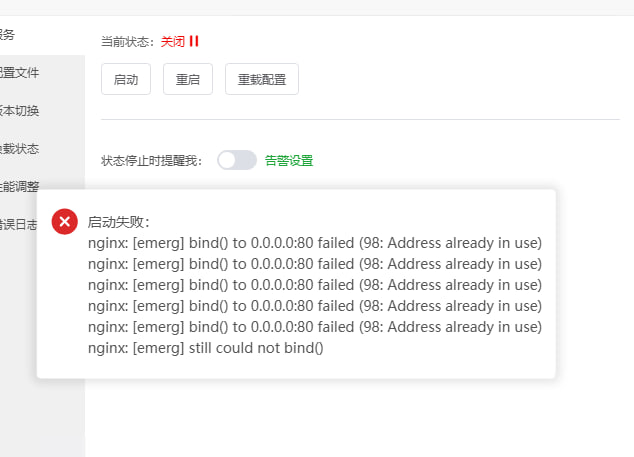Click the 重启 button
The height and width of the screenshot is (457, 634).
(188, 79)
